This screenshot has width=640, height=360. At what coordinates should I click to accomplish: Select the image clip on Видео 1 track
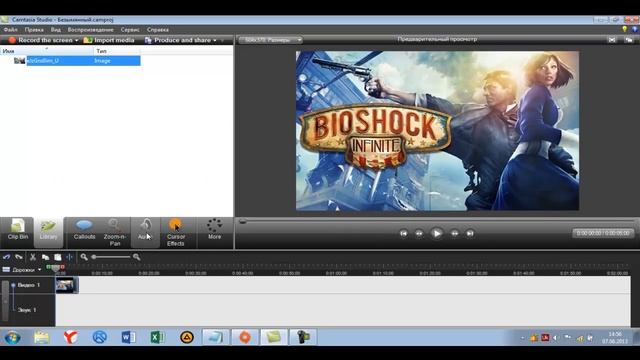click(x=67, y=285)
